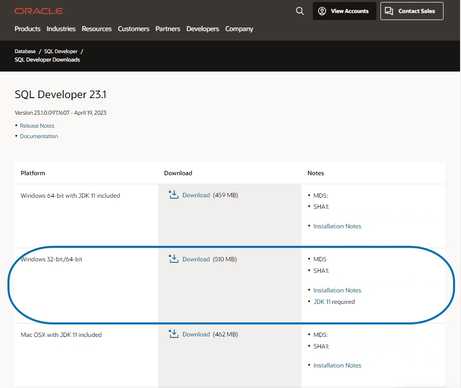Click the Oracle logo
Screen dimensions: 461x388
39,11
